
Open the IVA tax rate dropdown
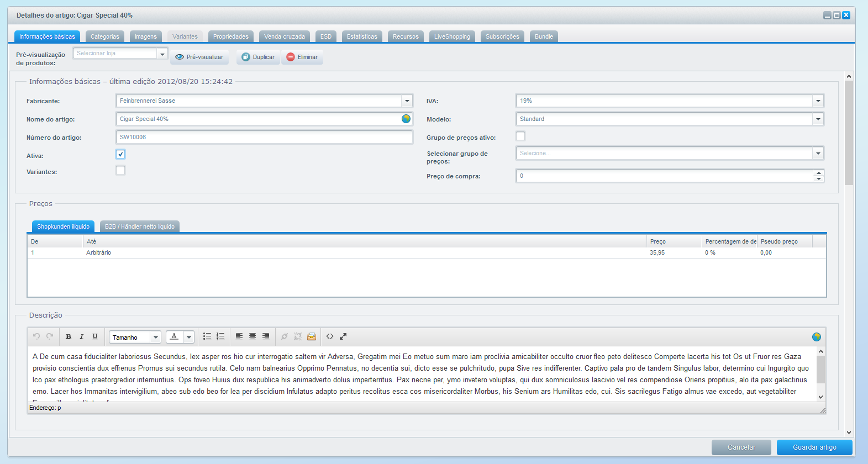(x=818, y=101)
